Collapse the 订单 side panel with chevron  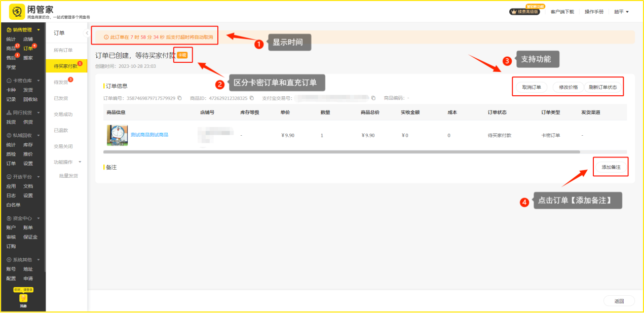tap(86, 33)
